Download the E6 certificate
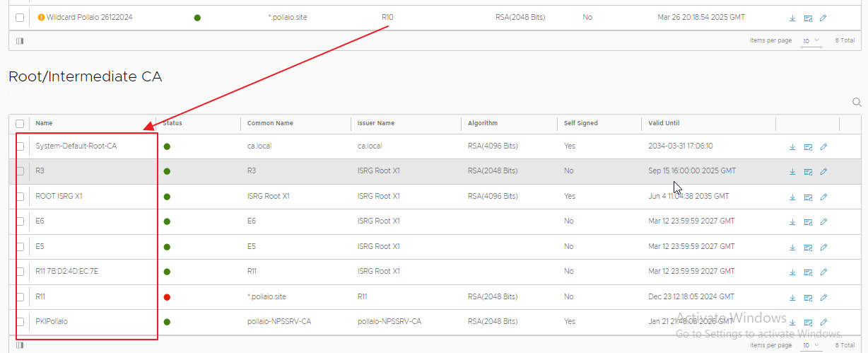Image resolution: width=868 pixels, height=353 pixels. [792, 222]
